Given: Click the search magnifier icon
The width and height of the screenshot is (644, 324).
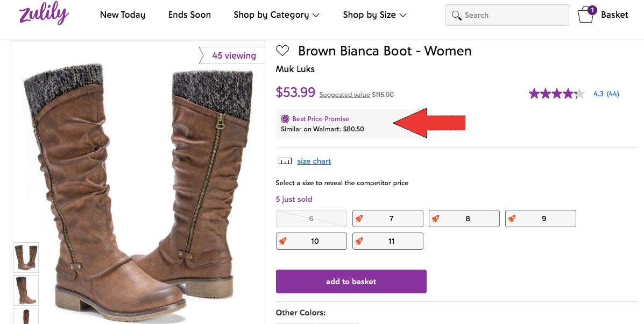Looking at the screenshot, I should pos(457,15).
